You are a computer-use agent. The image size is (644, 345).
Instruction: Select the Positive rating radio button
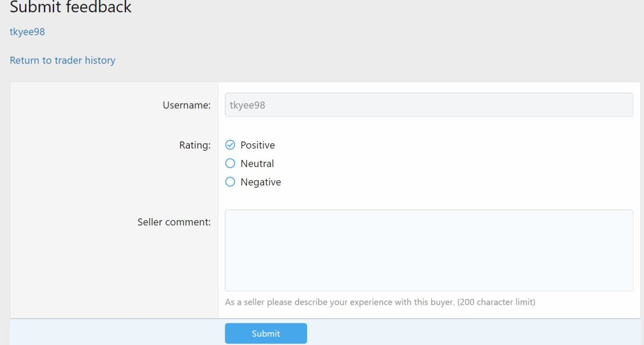[x=230, y=145]
